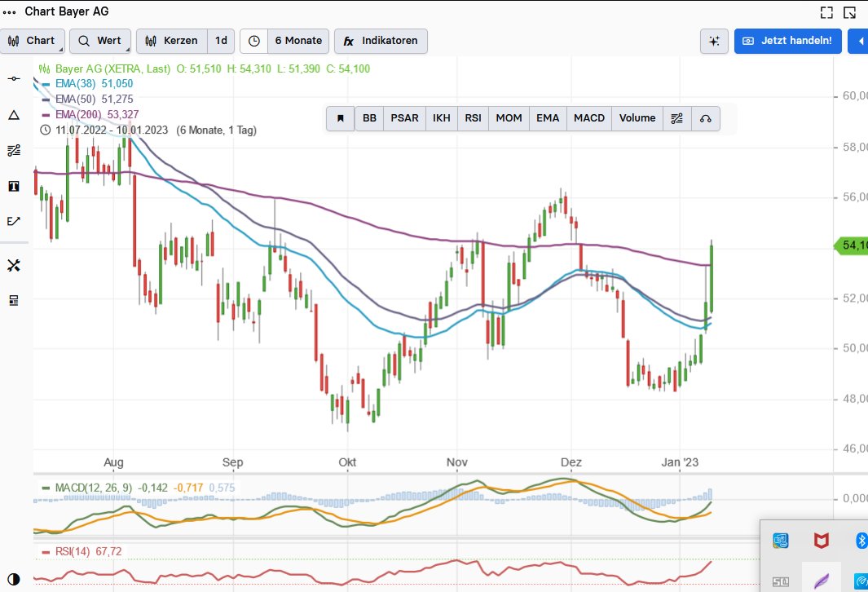Click the gray battery-style tray icon
The height and width of the screenshot is (592, 868).
click(x=781, y=581)
